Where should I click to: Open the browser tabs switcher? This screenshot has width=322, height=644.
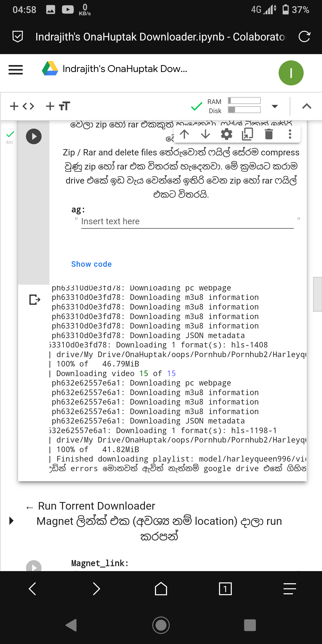[x=225, y=589]
